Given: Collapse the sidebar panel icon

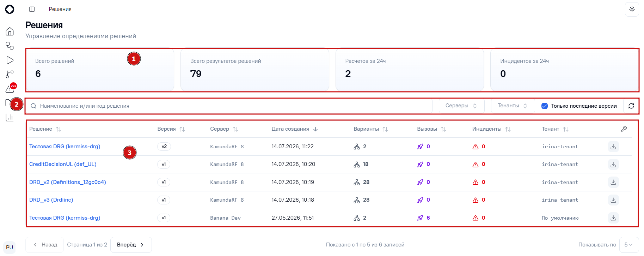Looking at the screenshot, I should point(32,9).
